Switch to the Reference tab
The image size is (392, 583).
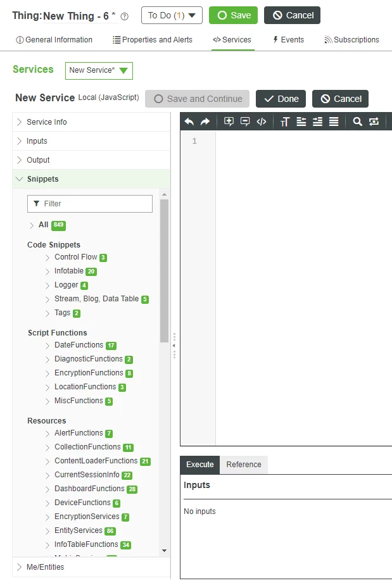tap(244, 465)
